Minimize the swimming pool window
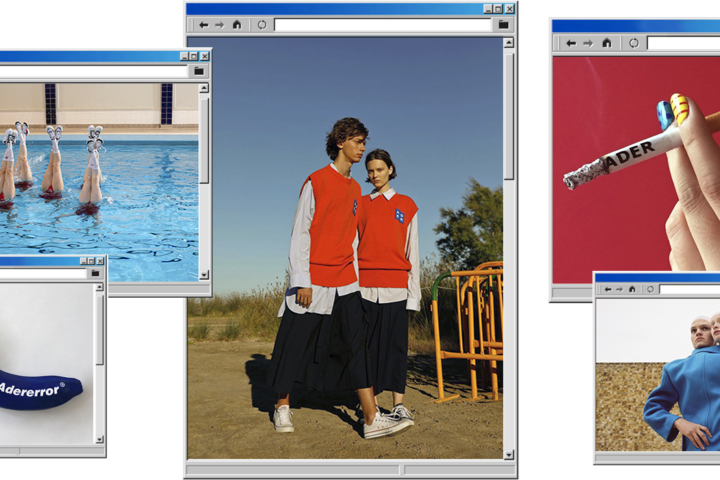Viewport: 720px width, 480px height. point(184,56)
